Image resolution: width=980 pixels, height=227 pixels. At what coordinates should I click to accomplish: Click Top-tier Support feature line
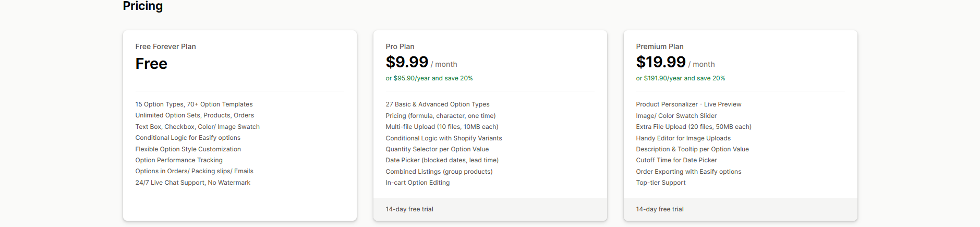(660, 183)
